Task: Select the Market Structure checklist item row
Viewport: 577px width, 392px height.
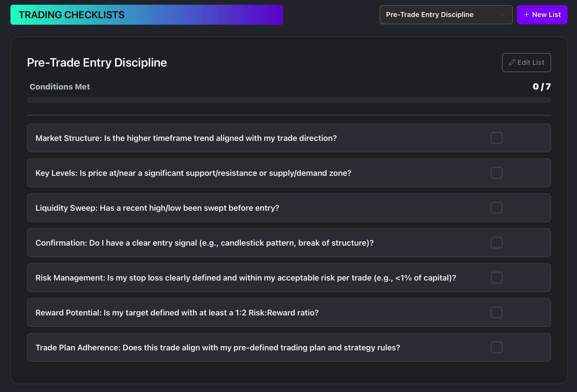Action: click(225, 138)
